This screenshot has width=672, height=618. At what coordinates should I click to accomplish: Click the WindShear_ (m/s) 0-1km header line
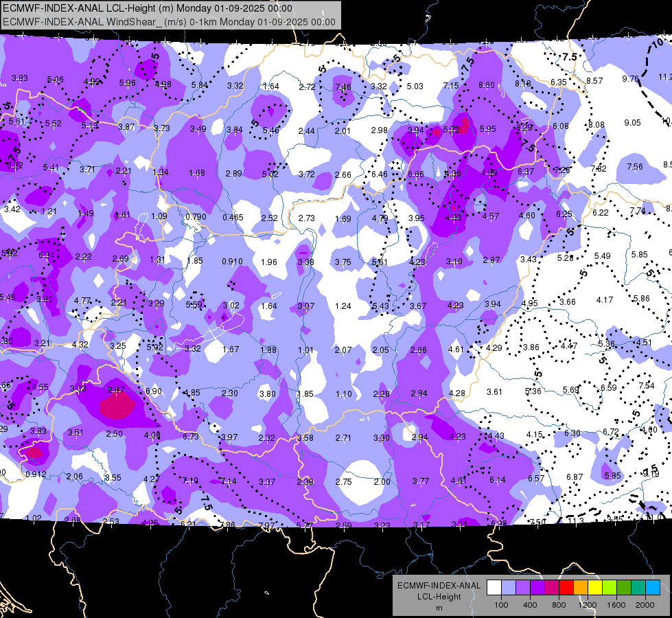click(x=169, y=22)
